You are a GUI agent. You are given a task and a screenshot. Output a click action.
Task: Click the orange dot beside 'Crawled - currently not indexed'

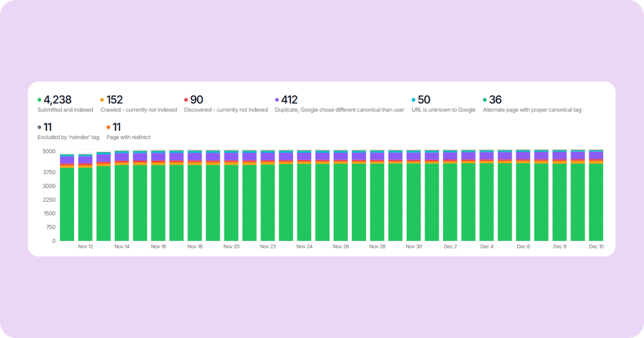point(103,100)
